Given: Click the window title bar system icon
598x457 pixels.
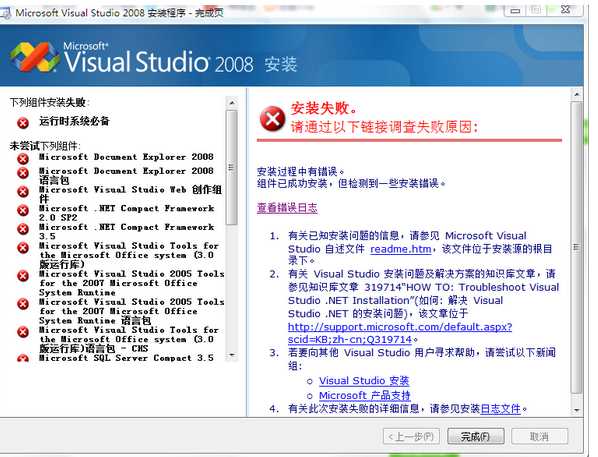Looking at the screenshot, I should 5,13.
